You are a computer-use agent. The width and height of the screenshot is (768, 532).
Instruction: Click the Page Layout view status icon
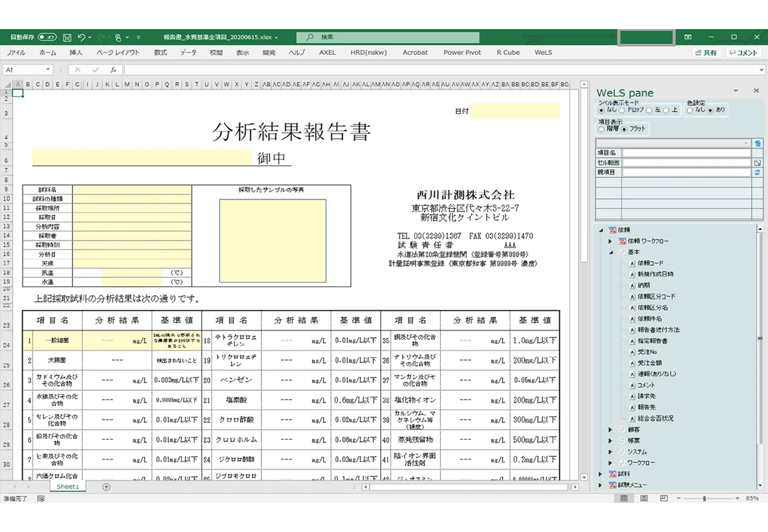(x=644, y=498)
